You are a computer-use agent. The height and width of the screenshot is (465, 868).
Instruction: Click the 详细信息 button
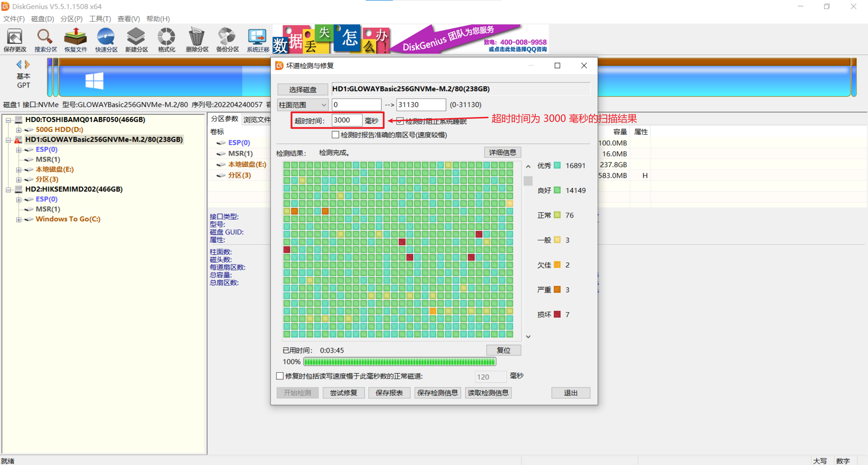pos(502,152)
